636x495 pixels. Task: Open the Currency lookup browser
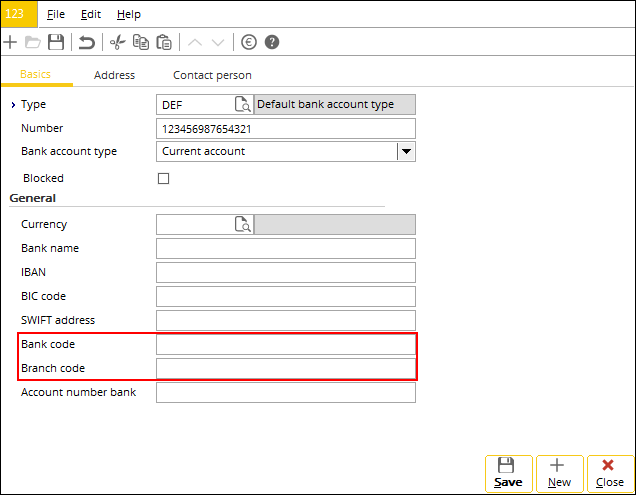tap(242, 225)
